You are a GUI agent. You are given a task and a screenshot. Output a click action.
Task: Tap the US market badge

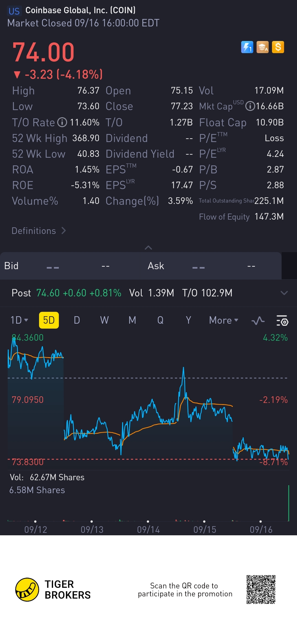(x=14, y=11)
